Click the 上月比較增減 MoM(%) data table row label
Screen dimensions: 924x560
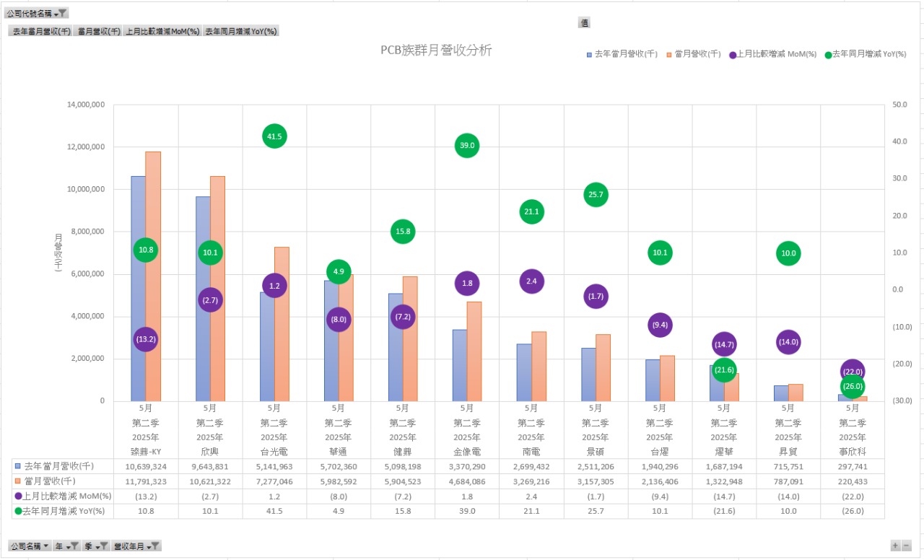tap(67, 496)
